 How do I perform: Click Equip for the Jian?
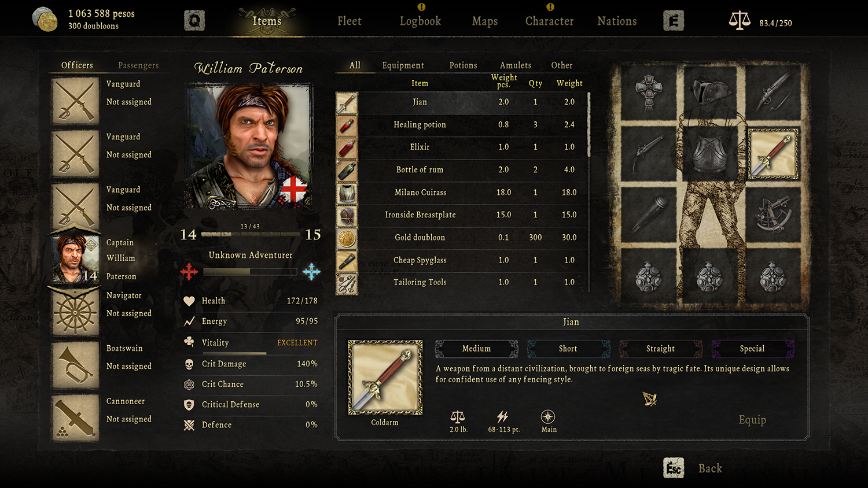[752, 420]
